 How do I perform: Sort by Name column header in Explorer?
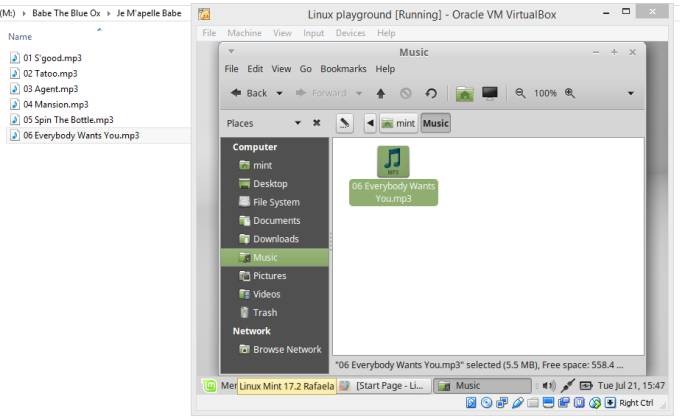pos(20,36)
